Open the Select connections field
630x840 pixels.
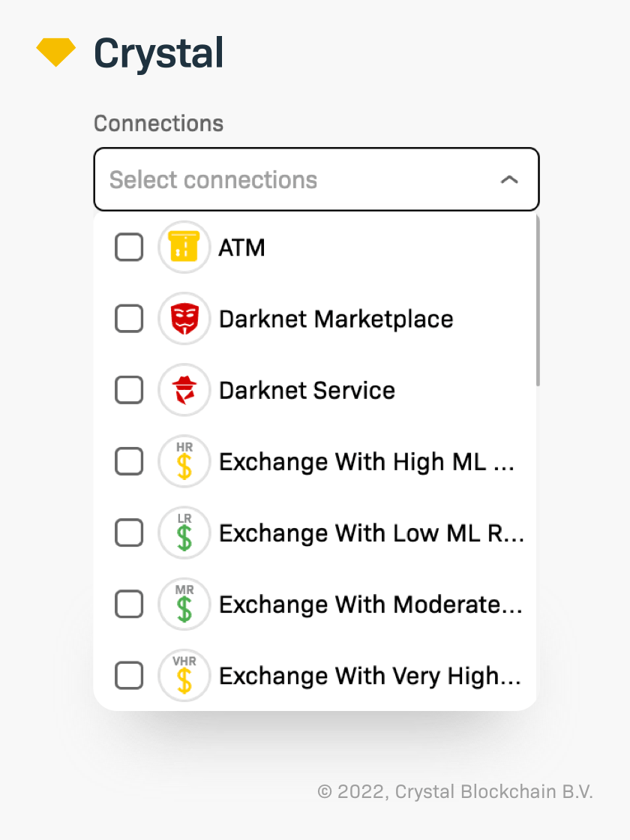(x=300, y=180)
